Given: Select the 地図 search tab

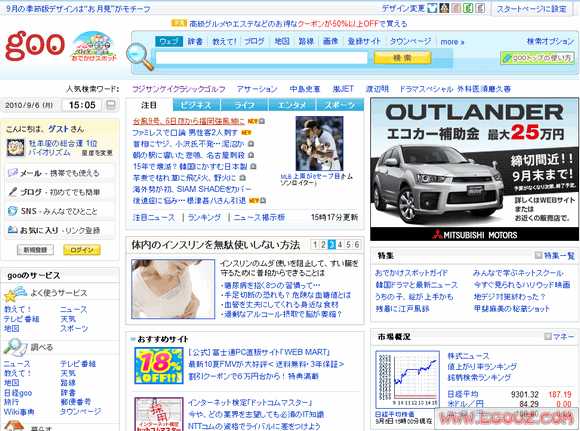Looking at the screenshot, I should (281, 41).
